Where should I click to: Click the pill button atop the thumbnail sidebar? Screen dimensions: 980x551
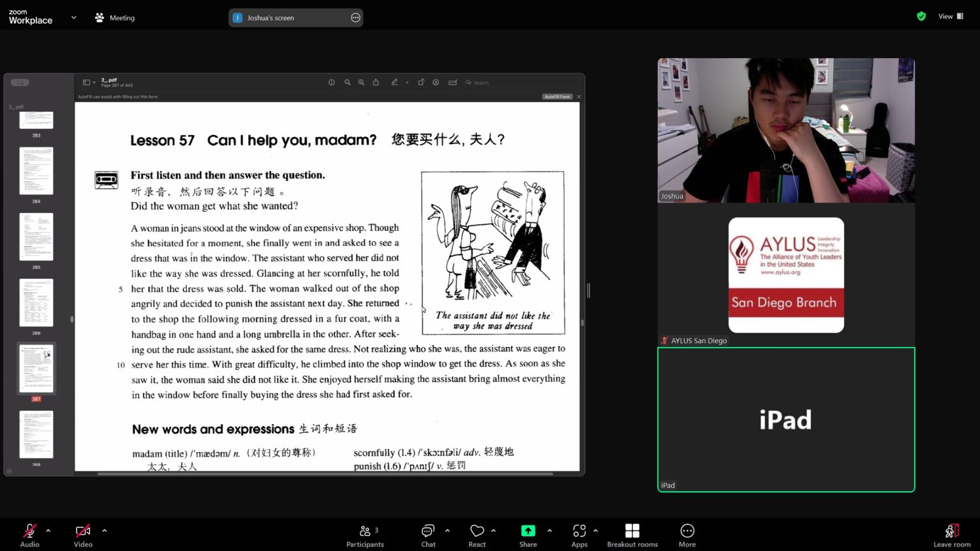[x=20, y=82]
